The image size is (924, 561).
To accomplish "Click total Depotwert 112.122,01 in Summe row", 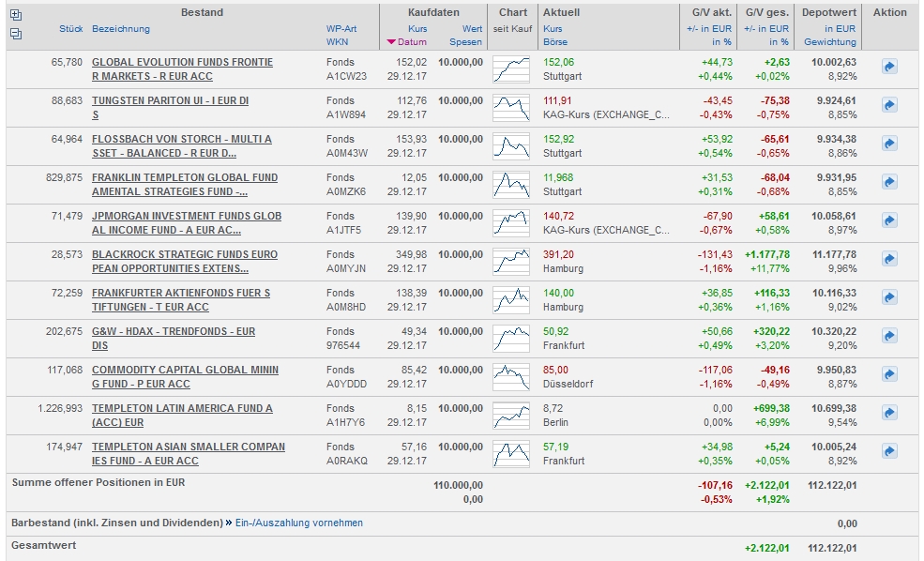I will pyautogui.click(x=832, y=486).
